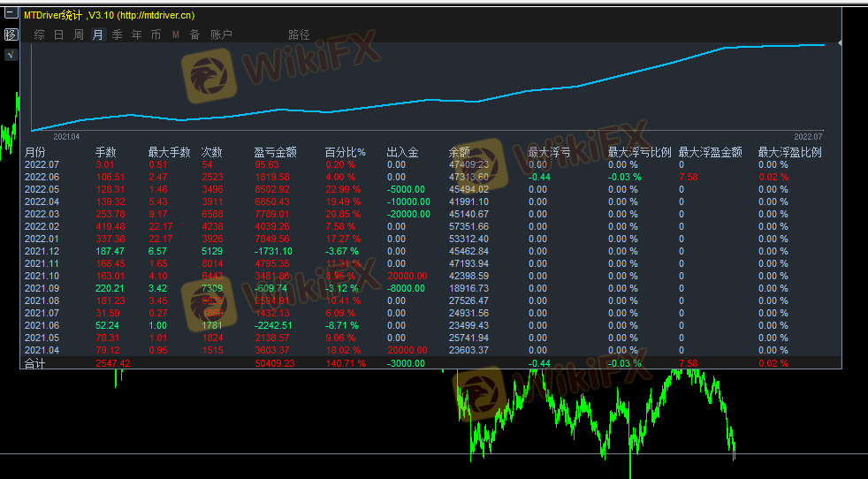Switch to the 季 quarterly tab

point(117,34)
